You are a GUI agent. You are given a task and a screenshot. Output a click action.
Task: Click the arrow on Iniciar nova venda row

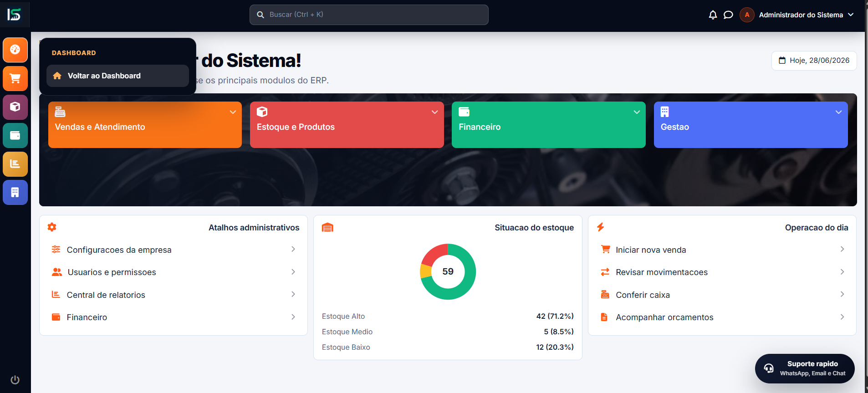[x=842, y=249]
